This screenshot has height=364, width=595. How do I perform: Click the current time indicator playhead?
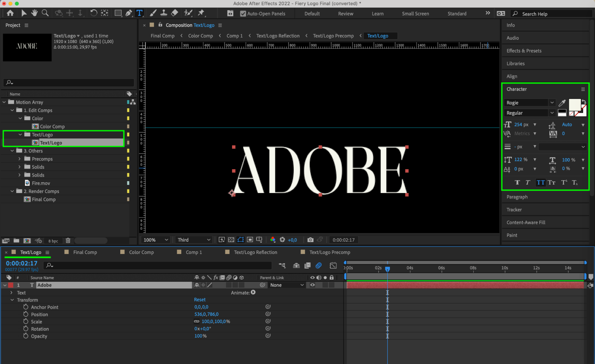(387, 269)
